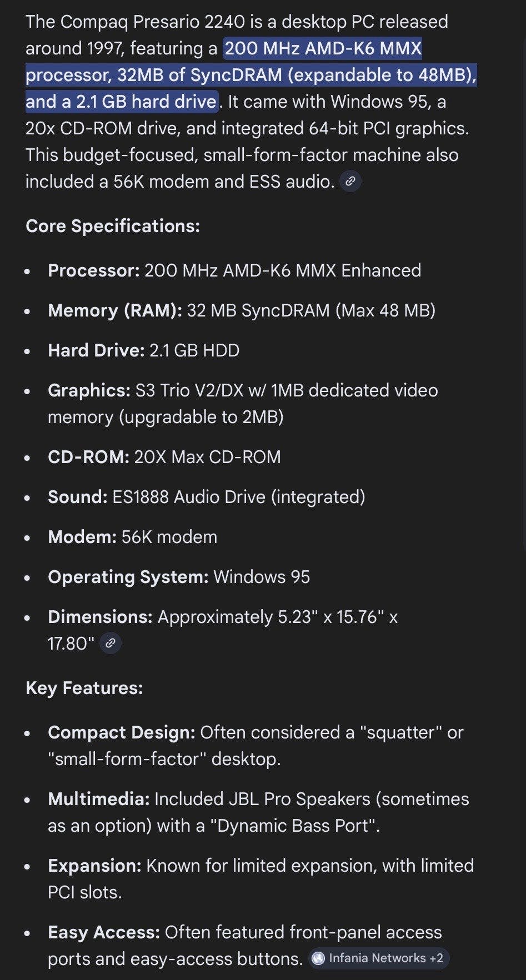Click the bold "Graphics:" label
526x980 pixels.
[x=89, y=390]
